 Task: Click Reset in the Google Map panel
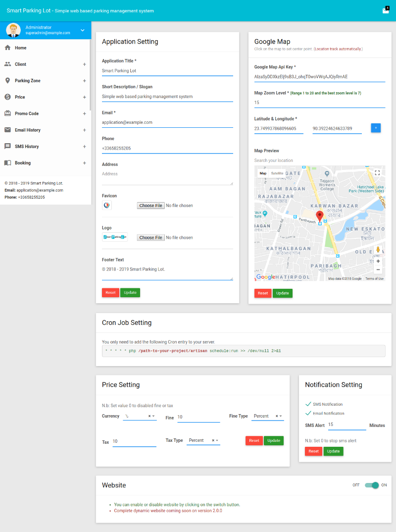pos(263,293)
